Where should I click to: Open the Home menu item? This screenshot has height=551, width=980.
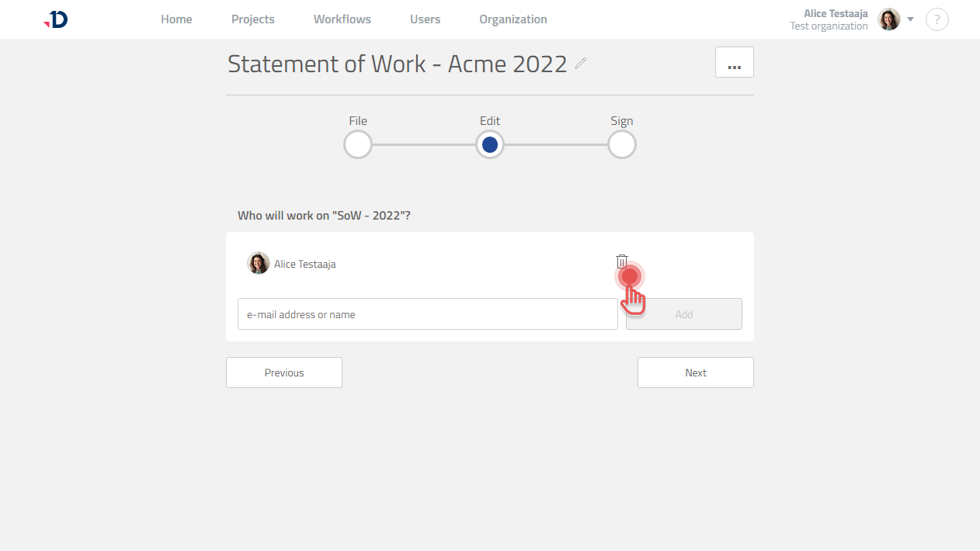pyautogui.click(x=176, y=19)
